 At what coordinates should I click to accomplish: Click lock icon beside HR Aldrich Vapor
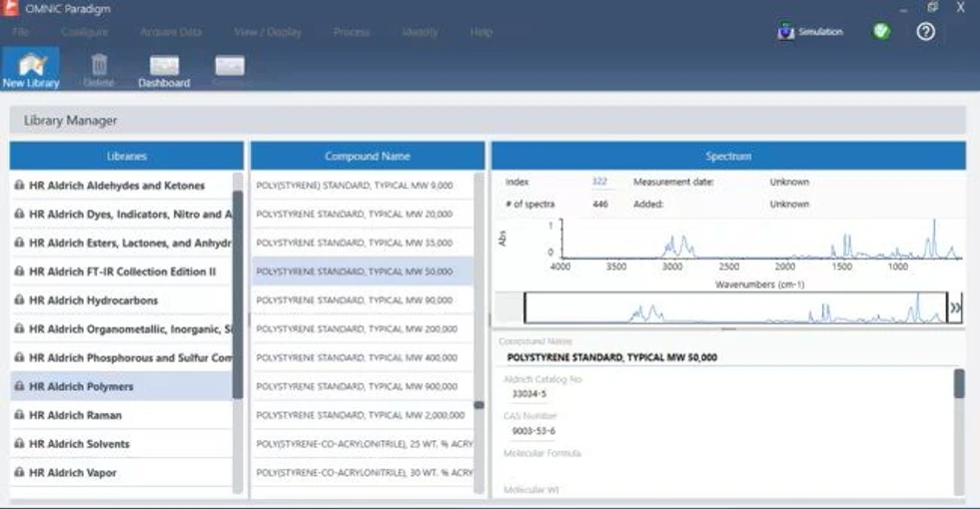(x=19, y=472)
